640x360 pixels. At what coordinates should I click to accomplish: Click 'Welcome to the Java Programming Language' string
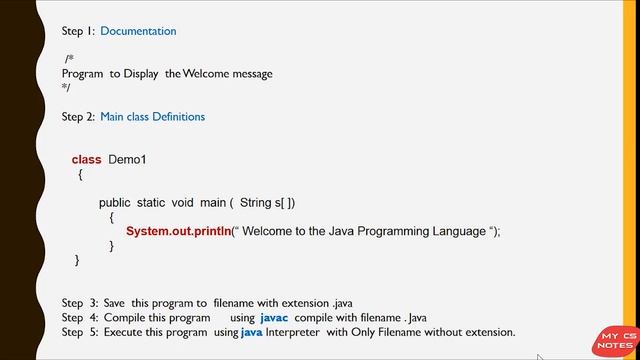point(364,231)
